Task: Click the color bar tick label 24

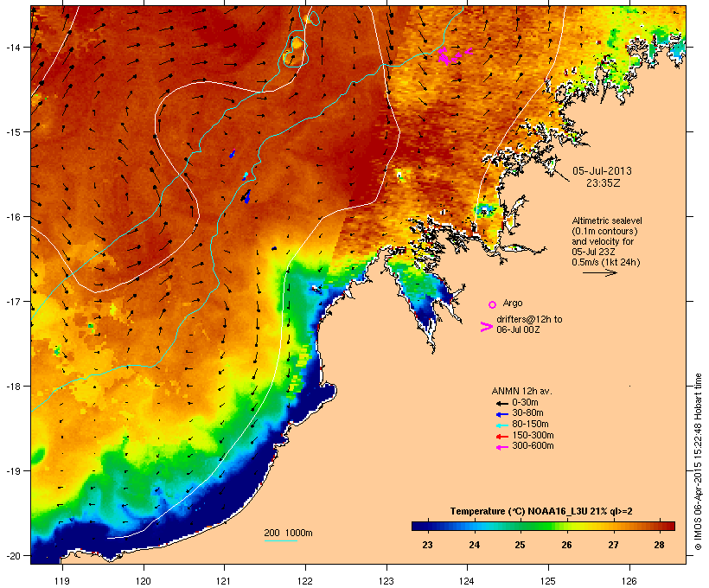Action: pos(474,545)
